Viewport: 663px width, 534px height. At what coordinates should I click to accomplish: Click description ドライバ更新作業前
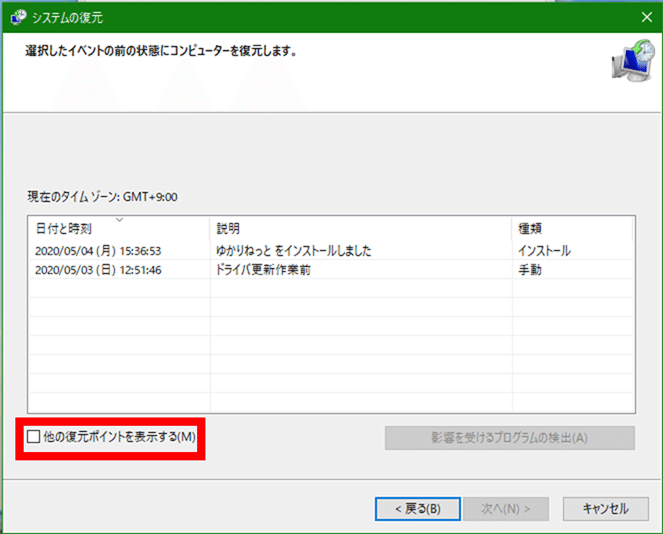[x=263, y=270]
